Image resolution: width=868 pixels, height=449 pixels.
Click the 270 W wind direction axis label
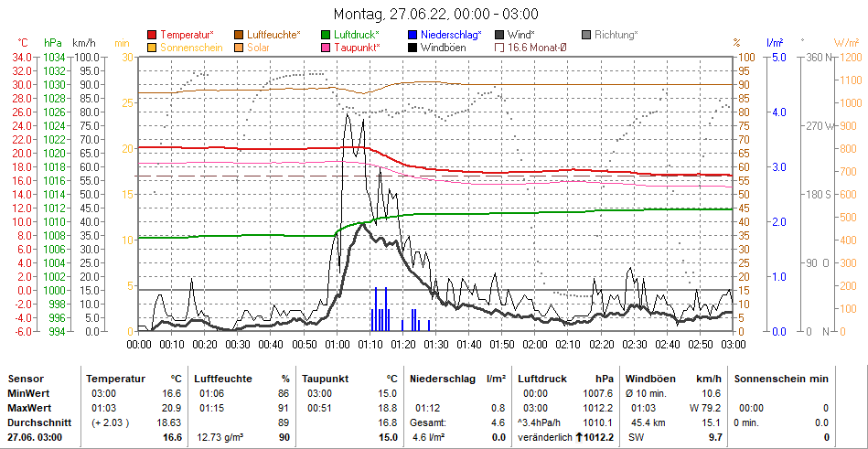820,125
